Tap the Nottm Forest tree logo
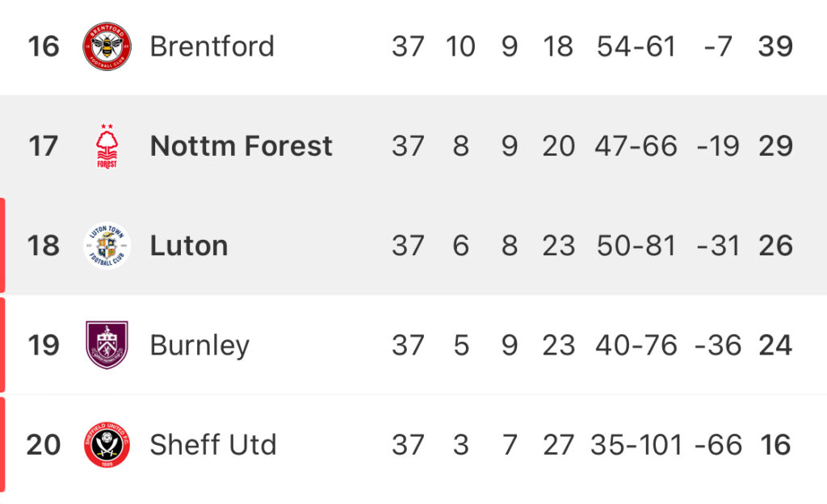The image size is (827, 504). coord(107,146)
